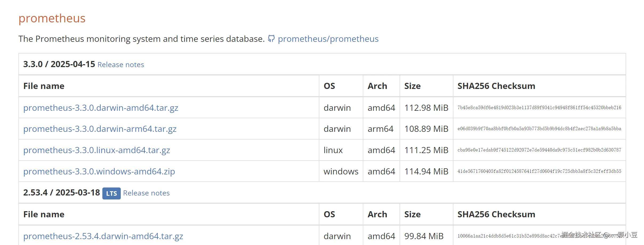
Task: Click the GitHub icon beside prometheus/prometheus
Action: pos(271,39)
